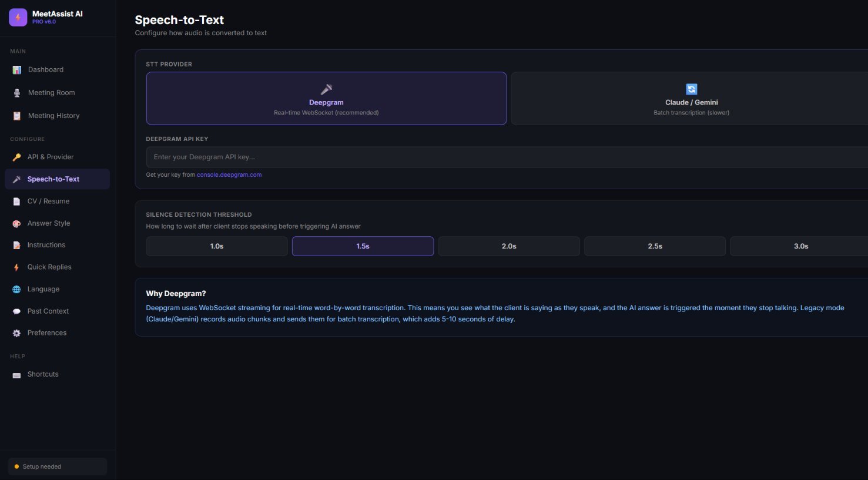Click the API & Provider key icon
Image resolution: width=868 pixels, height=480 pixels.
tap(16, 157)
